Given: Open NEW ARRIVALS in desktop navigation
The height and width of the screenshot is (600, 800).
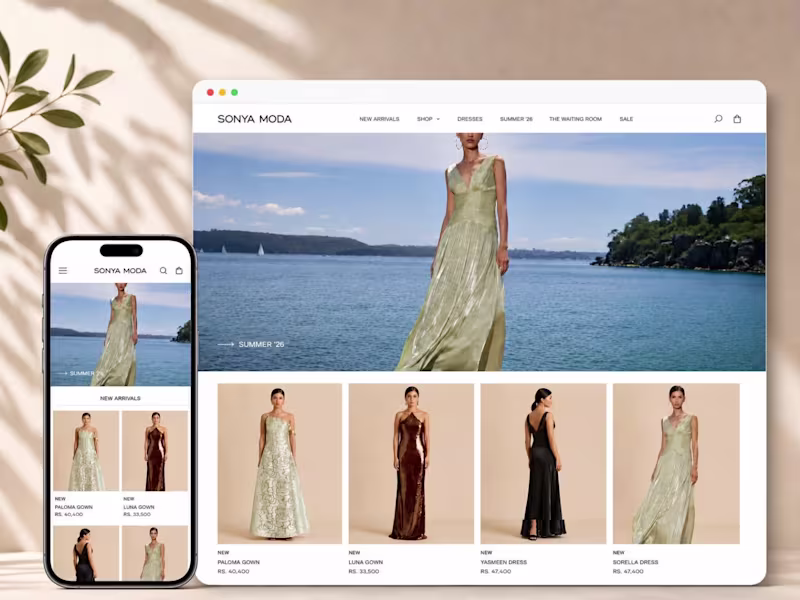Looking at the screenshot, I should (379, 119).
